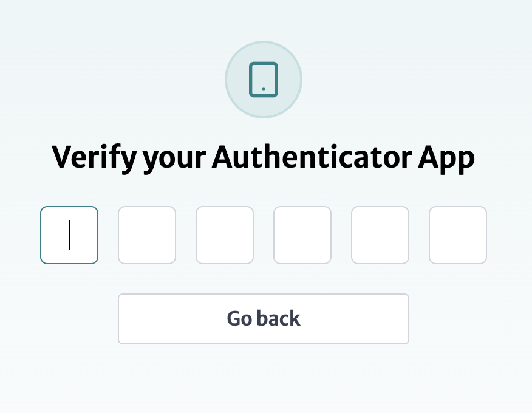Click the first verification code box
Screen dimensions: 532x413
69,235
